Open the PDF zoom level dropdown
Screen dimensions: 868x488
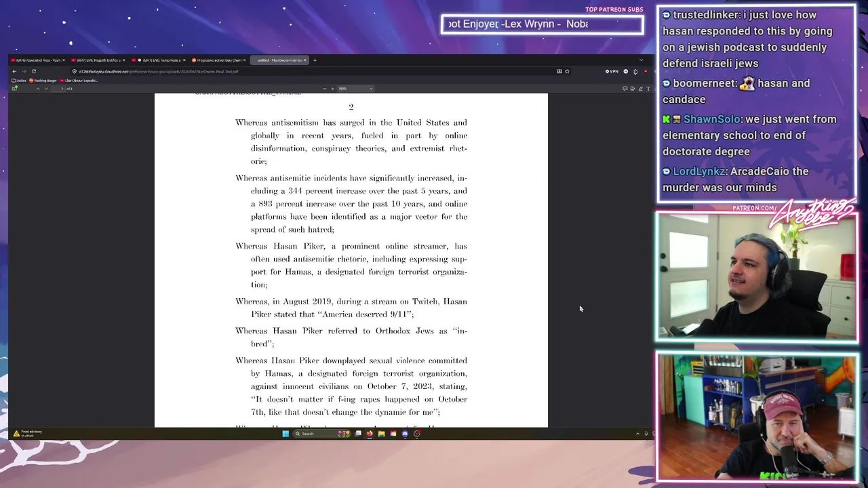[355, 89]
